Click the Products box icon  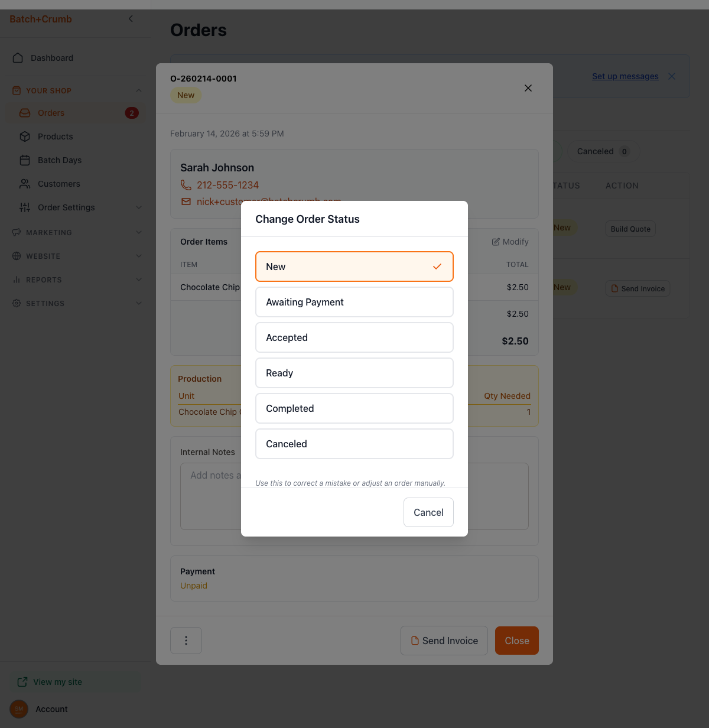[25, 136]
